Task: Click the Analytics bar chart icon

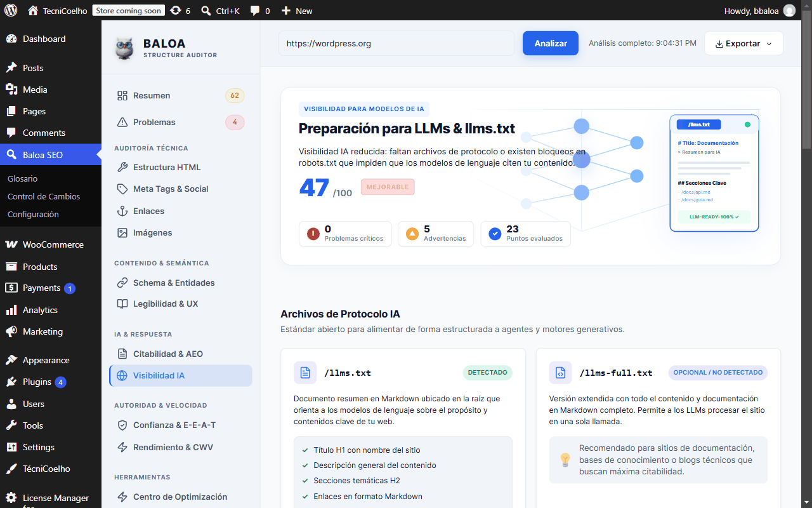Action: [11, 310]
